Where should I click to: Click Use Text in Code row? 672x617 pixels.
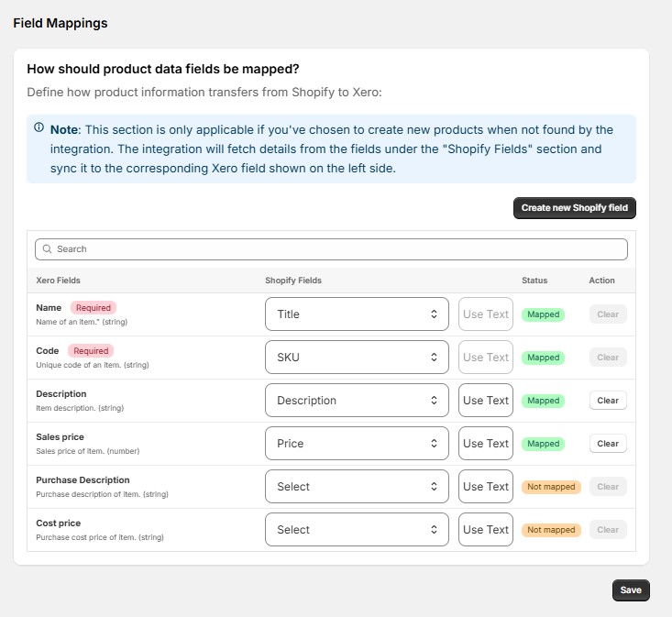point(486,358)
